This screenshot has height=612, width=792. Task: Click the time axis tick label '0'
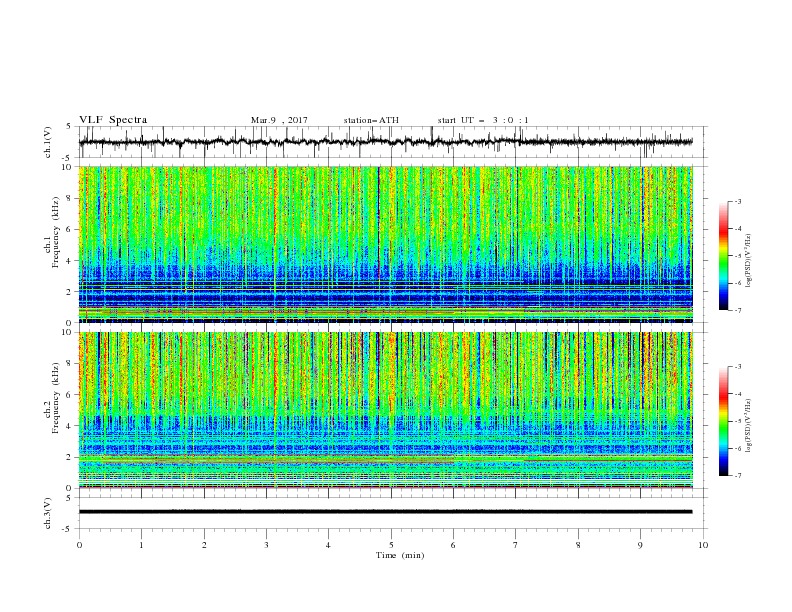pyautogui.click(x=79, y=545)
